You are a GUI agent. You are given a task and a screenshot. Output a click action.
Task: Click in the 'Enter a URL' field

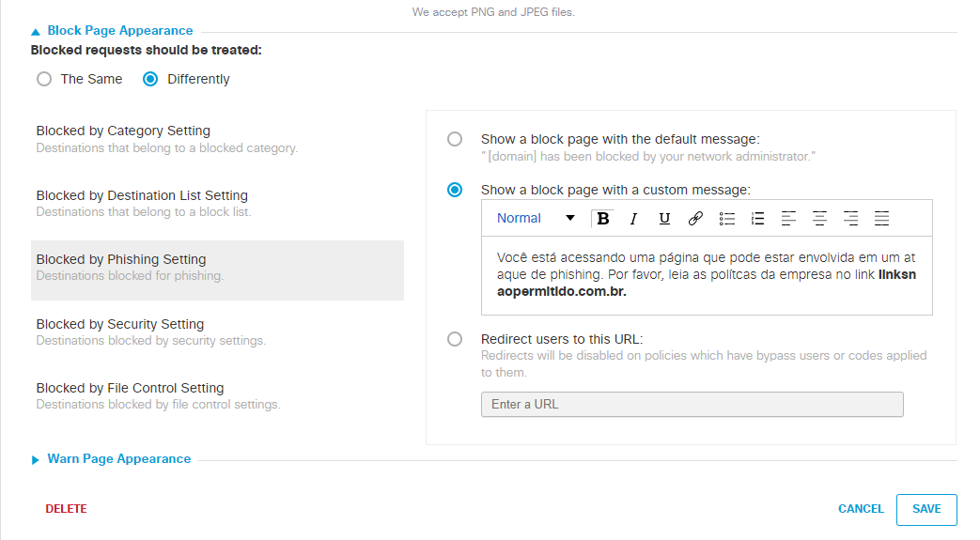coord(692,405)
